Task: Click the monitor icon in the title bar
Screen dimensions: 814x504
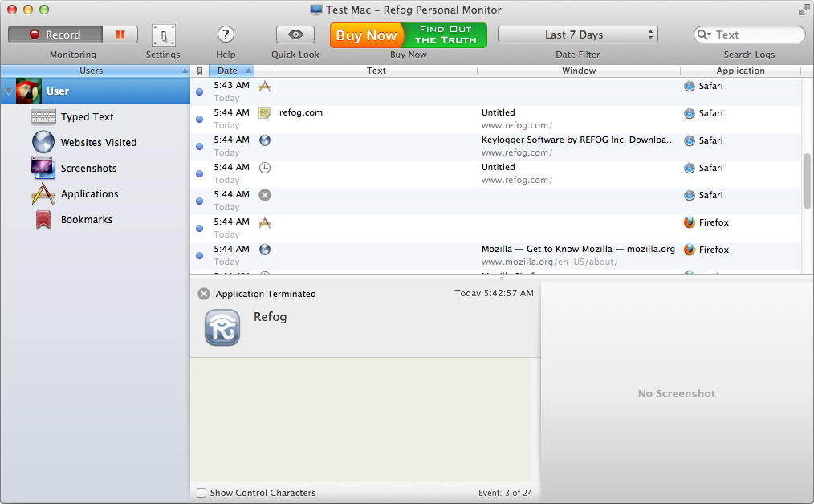Action: (x=316, y=10)
